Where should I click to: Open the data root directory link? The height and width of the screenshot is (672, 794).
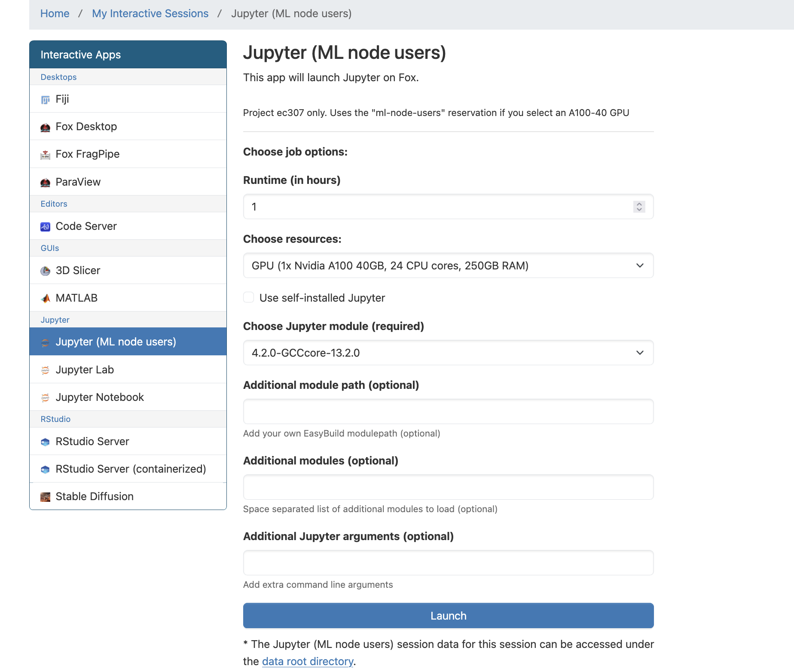coord(308,661)
